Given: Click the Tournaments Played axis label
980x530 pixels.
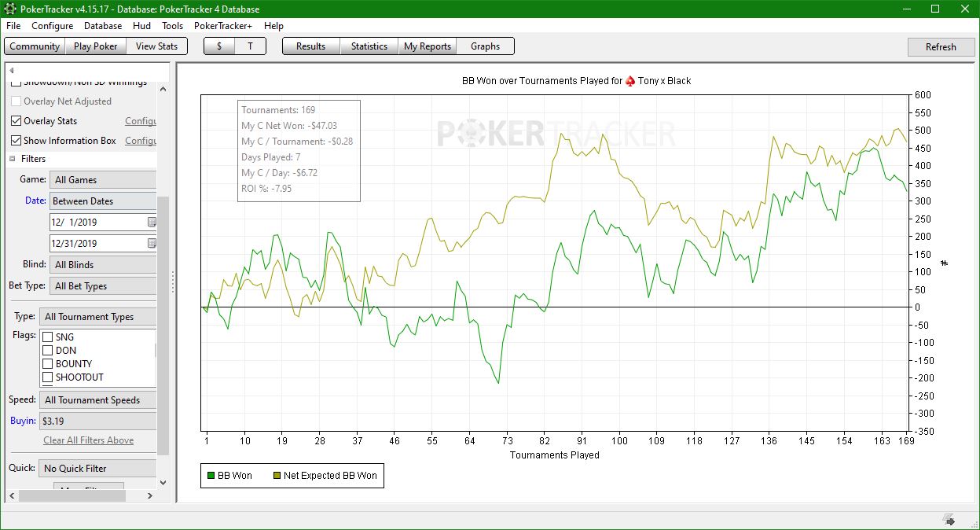Looking at the screenshot, I should point(555,455).
